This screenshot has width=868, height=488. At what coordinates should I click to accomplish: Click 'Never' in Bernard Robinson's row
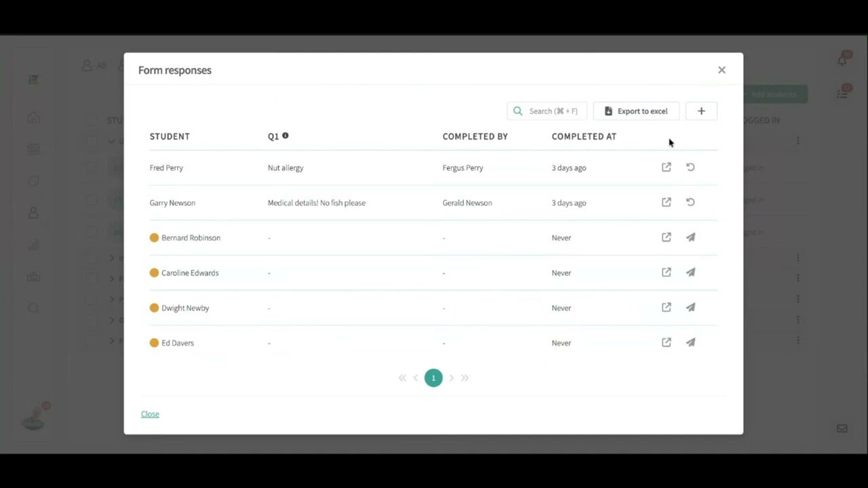click(x=561, y=238)
